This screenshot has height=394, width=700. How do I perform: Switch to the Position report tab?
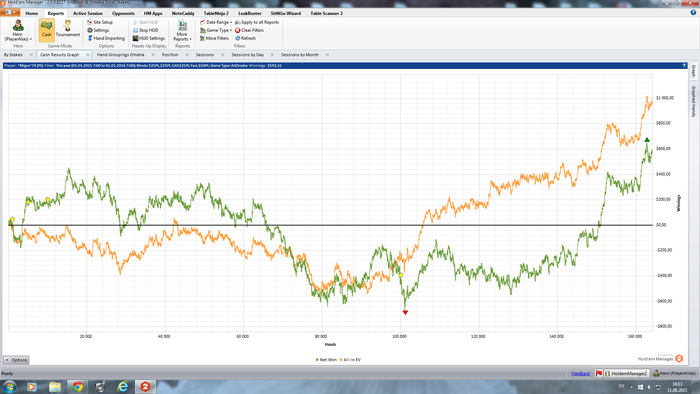(170, 54)
